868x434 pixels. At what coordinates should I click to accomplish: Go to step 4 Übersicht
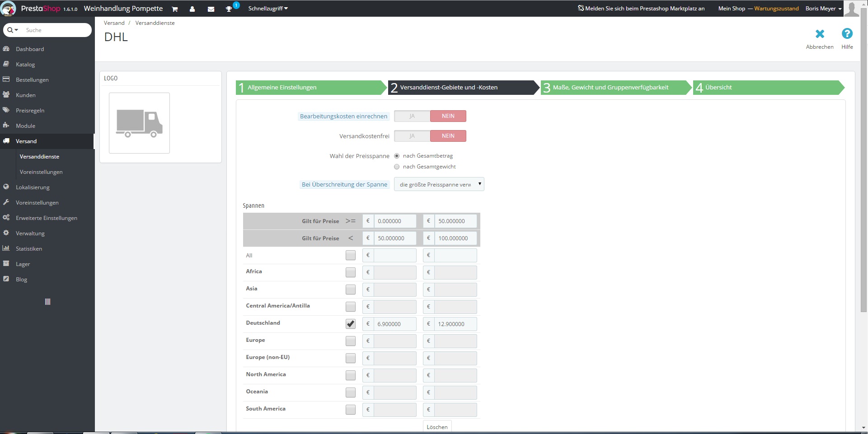[x=769, y=88]
